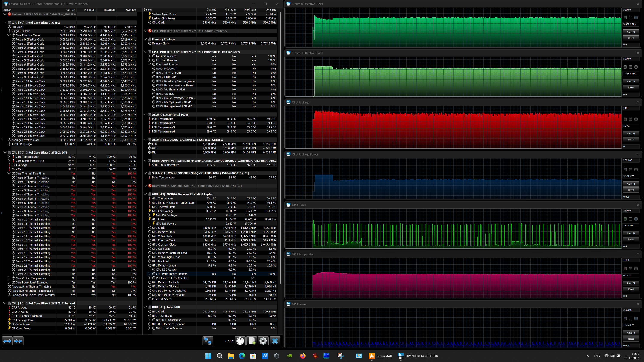
Task: Click the expand columns blue arrows button
Action: (7, 341)
